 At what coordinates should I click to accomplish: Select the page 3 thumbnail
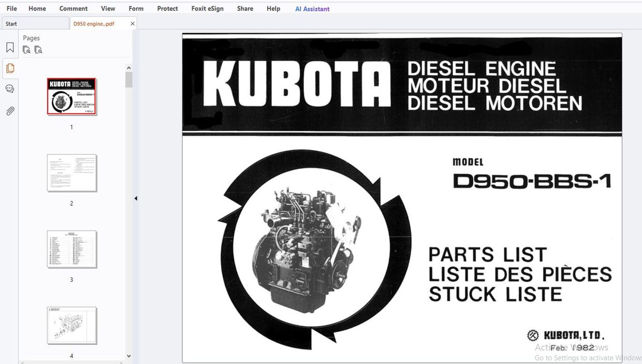71,249
